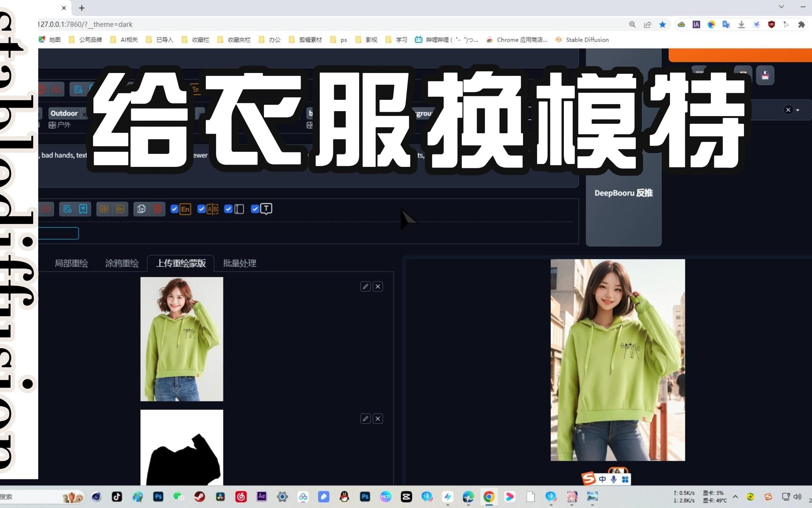Click the save image icon above the results panel

pos(765,75)
